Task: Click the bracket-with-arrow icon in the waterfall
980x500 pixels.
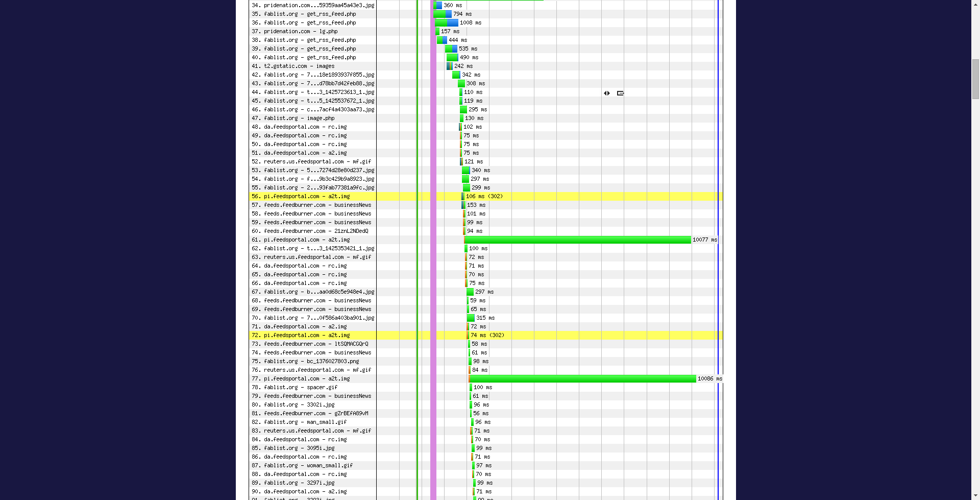Action: coord(620,93)
